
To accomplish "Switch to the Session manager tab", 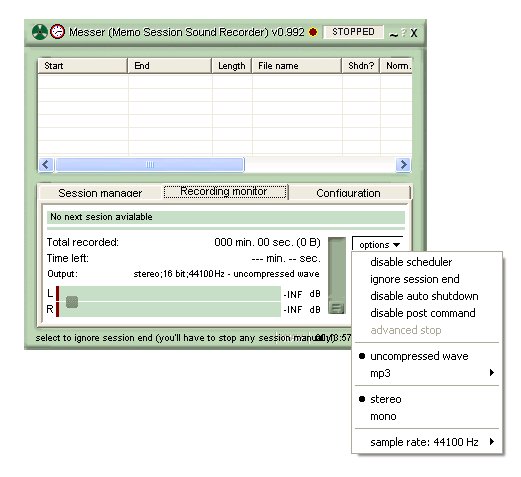I will (100, 193).
